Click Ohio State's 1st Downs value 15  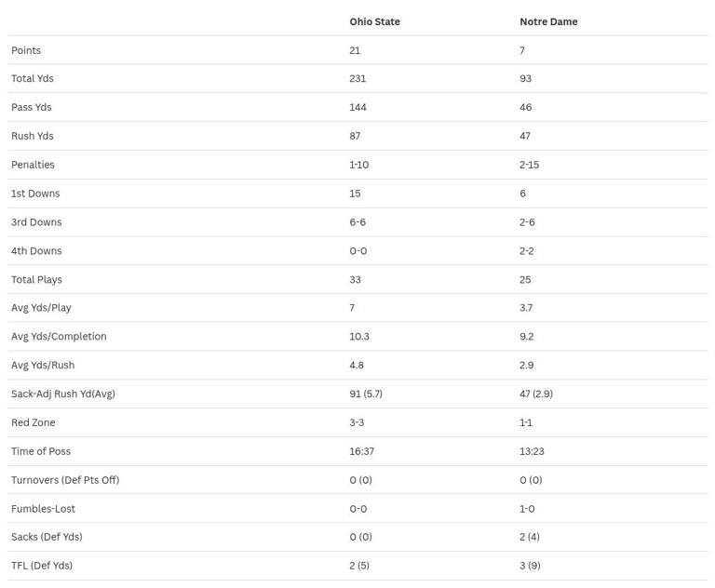(355, 194)
